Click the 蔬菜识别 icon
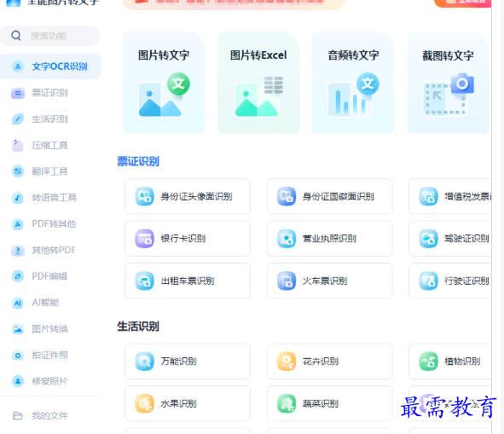This screenshot has width=504, height=434. tap(287, 403)
